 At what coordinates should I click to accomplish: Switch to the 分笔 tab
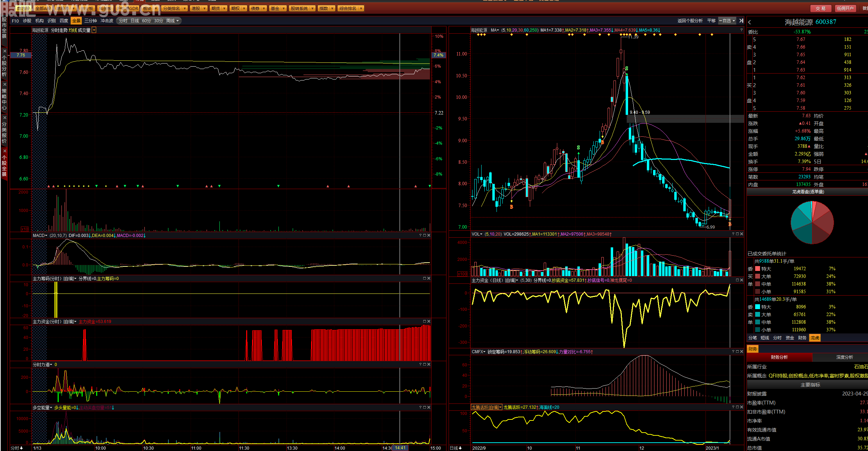[x=753, y=338]
